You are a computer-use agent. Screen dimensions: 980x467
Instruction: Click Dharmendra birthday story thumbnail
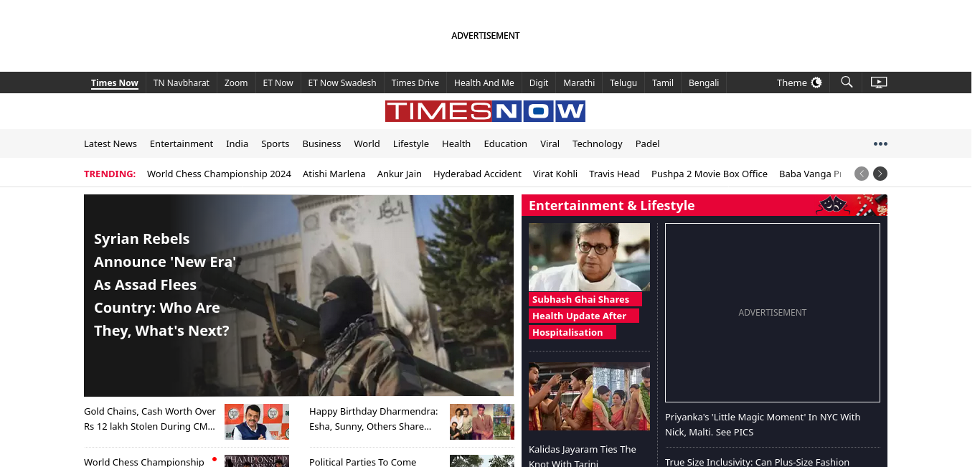click(x=482, y=422)
